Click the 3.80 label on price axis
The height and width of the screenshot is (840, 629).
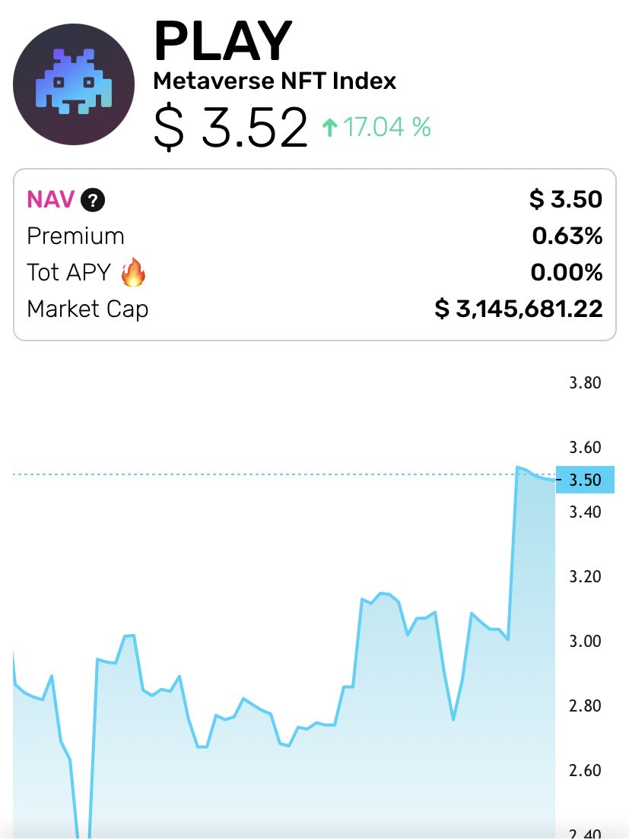click(585, 383)
